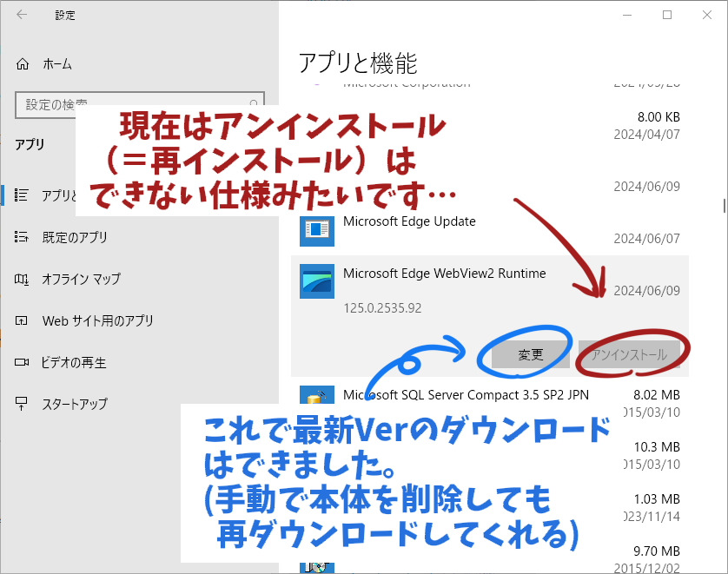Screen dimensions: 728x574
Task: Select the Microsoft Edge Update list entry name
Action: point(409,221)
